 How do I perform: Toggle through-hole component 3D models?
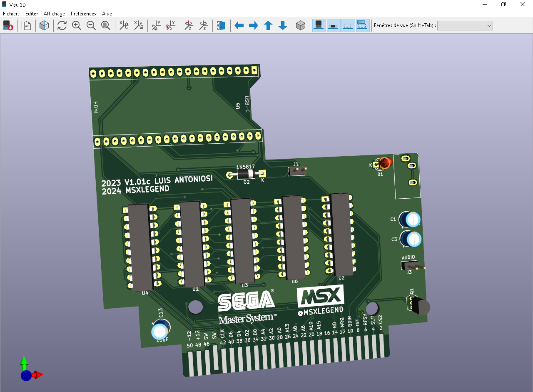319,25
